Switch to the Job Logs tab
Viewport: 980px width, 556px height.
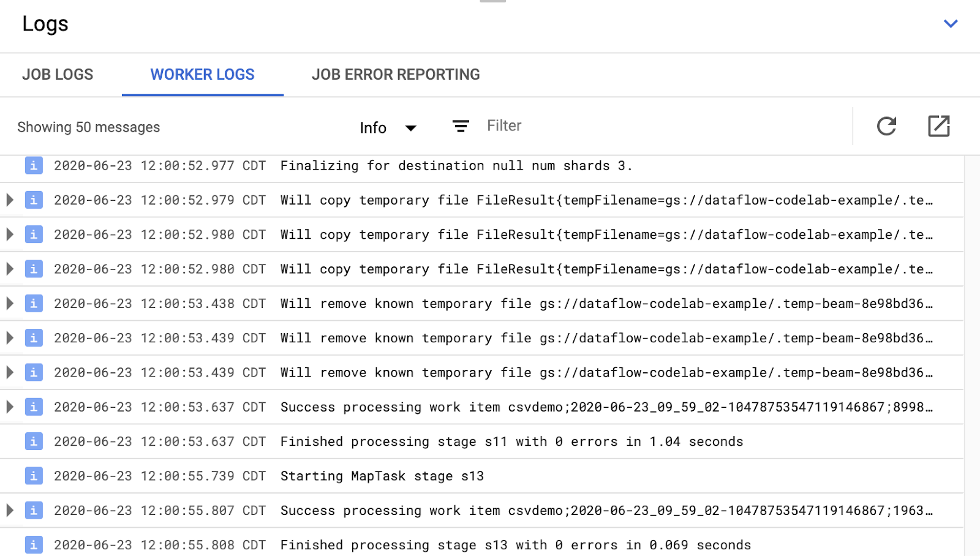tap(58, 75)
